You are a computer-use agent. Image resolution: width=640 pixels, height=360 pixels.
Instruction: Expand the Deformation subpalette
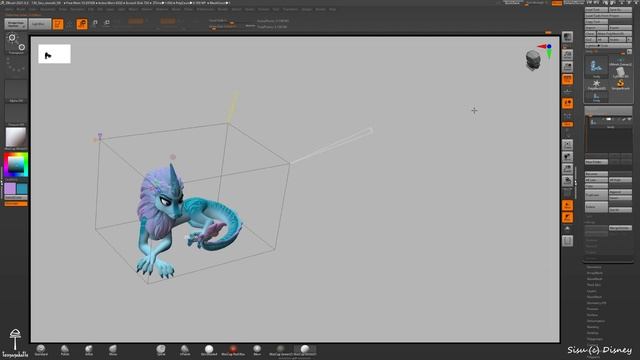[x=596, y=321]
